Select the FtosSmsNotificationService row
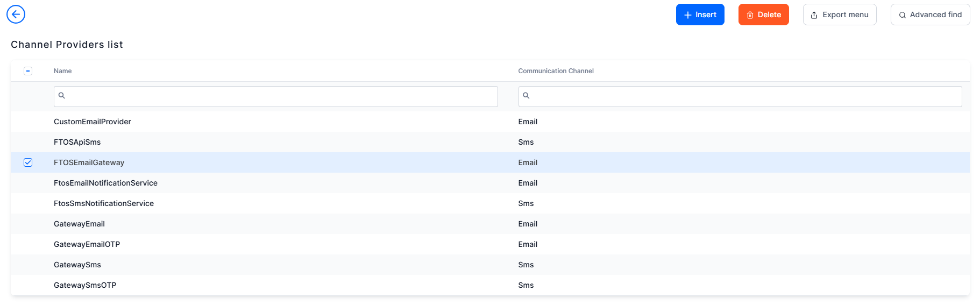980x305 pixels. (x=490, y=203)
